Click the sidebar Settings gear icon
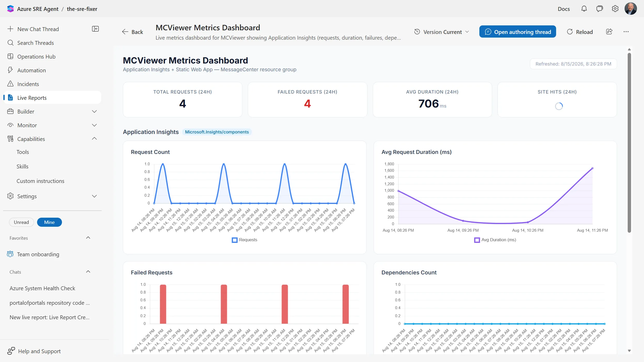The height and width of the screenshot is (362, 644). click(x=10, y=196)
